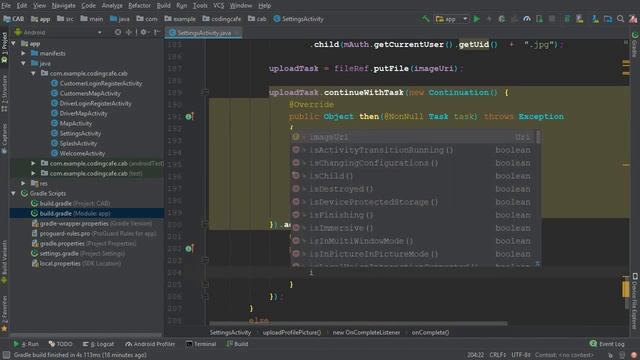The height and width of the screenshot is (360, 640).
Task: Open the Terminal tool window
Action: click(201, 344)
